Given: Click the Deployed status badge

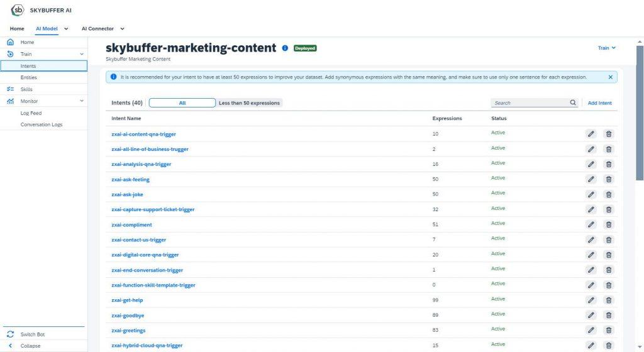Looking at the screenshot, I should [x=305, y=48].
